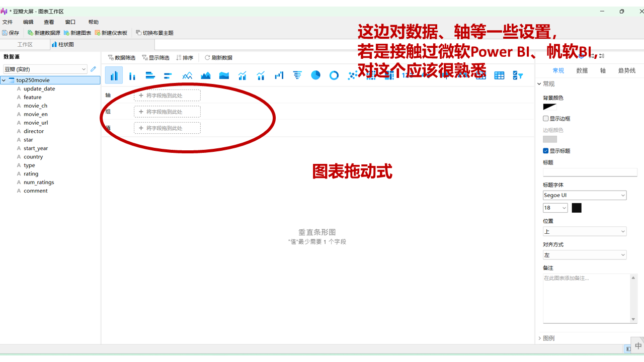Open the File (文件) menu
Screen dimensions: 644x362
(8, 22)
